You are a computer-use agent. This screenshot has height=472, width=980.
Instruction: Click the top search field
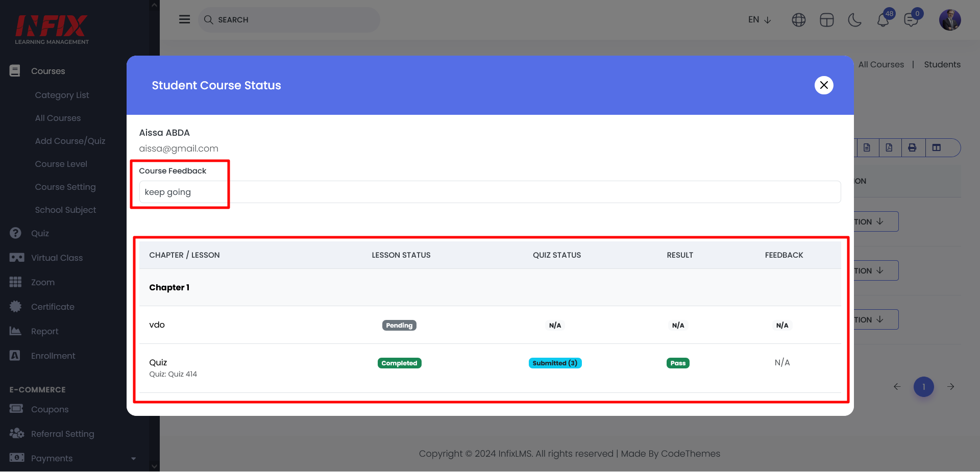point(289,20)
